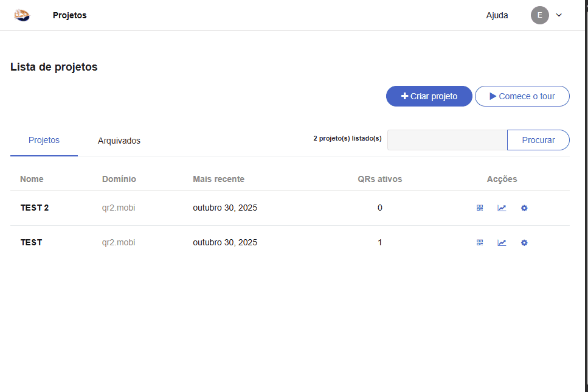Screen dimensions: 588x392
Task: Open the TEST 2 project name
Action: click(x=35, y=208)
